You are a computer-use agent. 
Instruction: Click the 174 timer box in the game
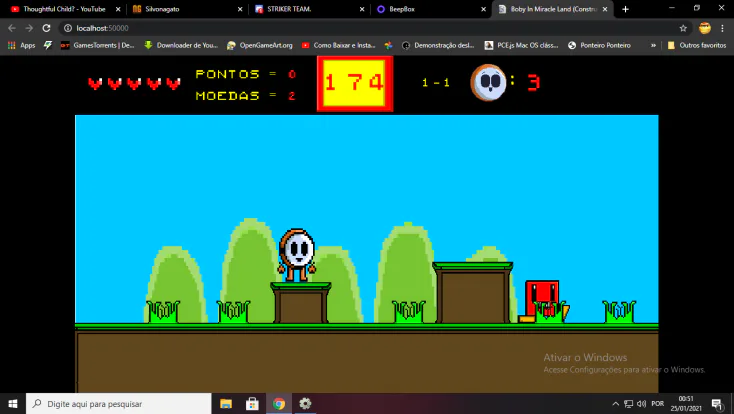(355, 83)
